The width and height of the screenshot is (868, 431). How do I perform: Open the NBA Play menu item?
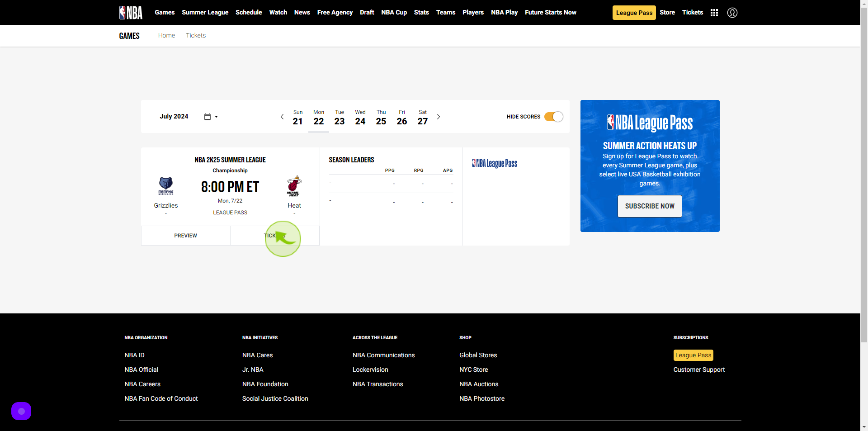pos(505,12)
